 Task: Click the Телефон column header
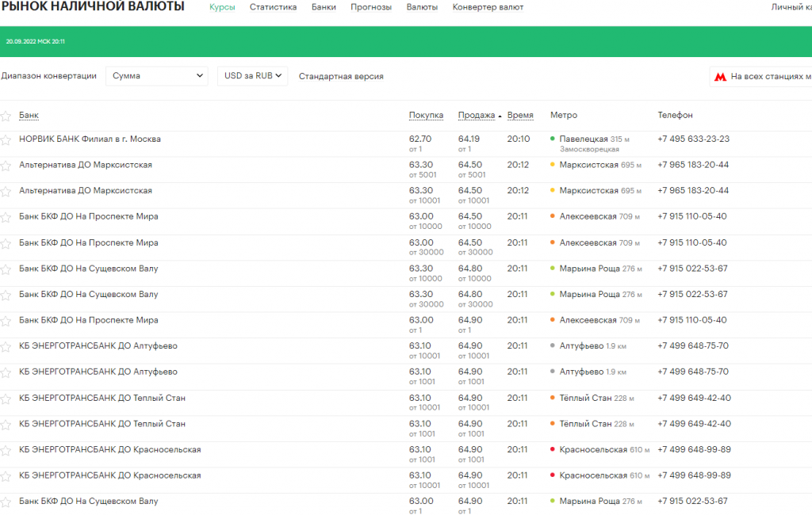tap(675, 115)
